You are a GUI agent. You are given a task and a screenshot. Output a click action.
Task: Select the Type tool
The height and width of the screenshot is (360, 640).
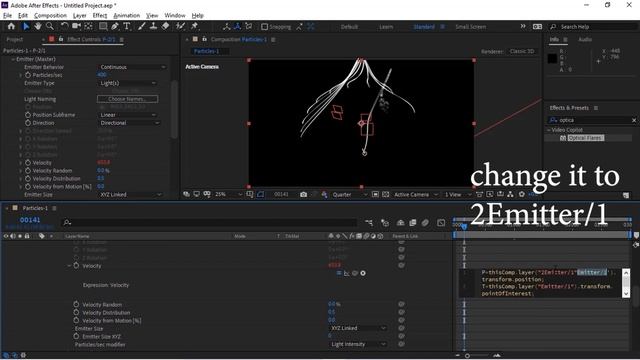[127, 27]
